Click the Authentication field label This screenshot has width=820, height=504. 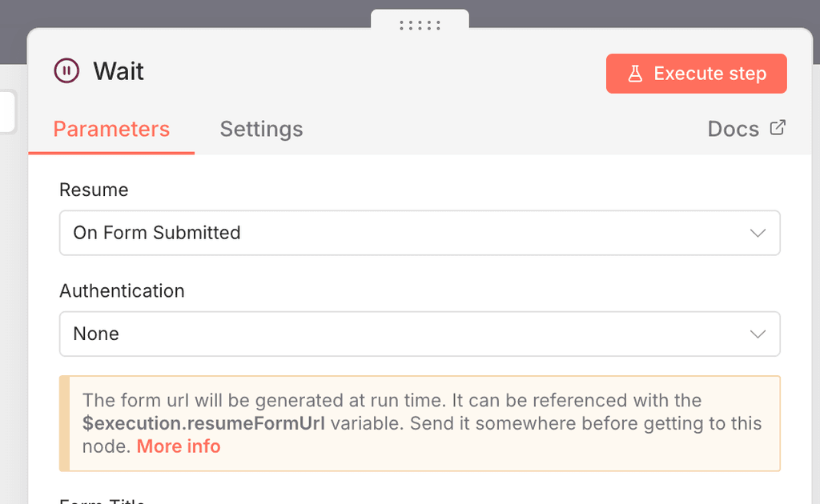[122, 290]
